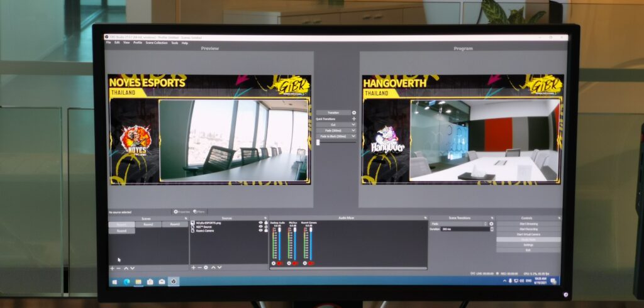Image resolution: width=644 pixels, height=308 pixels.
Task: Expand Fade (300ms) quick transition dropdown
Action: [x=353, y=130]
